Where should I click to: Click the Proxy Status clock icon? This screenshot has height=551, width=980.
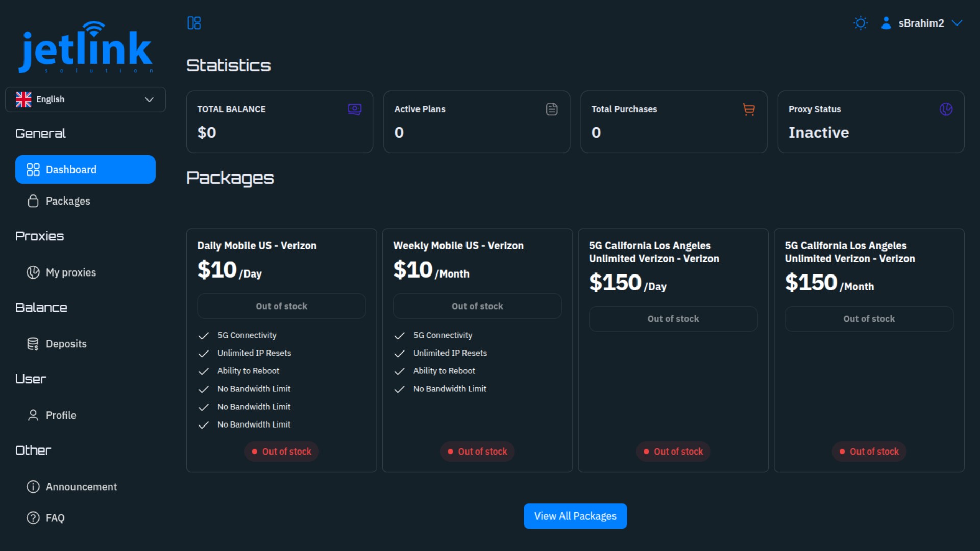[x=946, y=109]
